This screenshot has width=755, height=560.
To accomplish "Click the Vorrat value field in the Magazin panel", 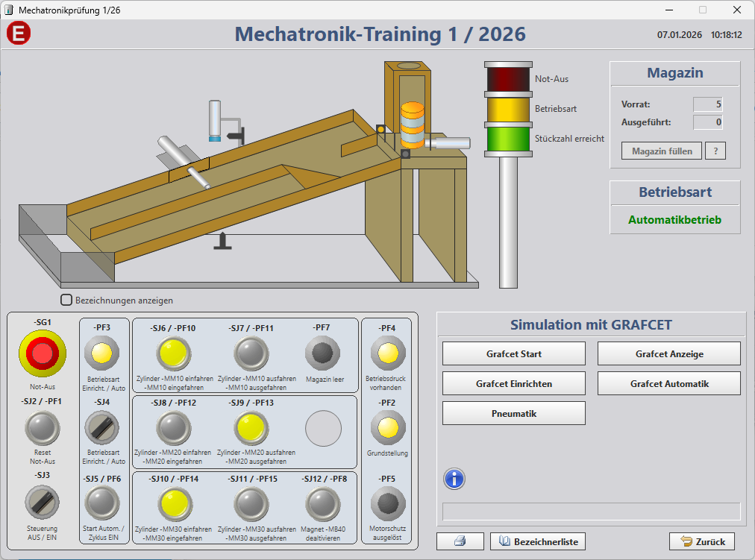I will click(x=707, y=104).
